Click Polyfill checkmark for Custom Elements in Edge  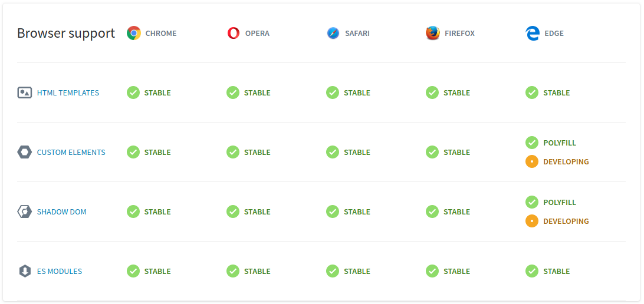tap(532, 143)
